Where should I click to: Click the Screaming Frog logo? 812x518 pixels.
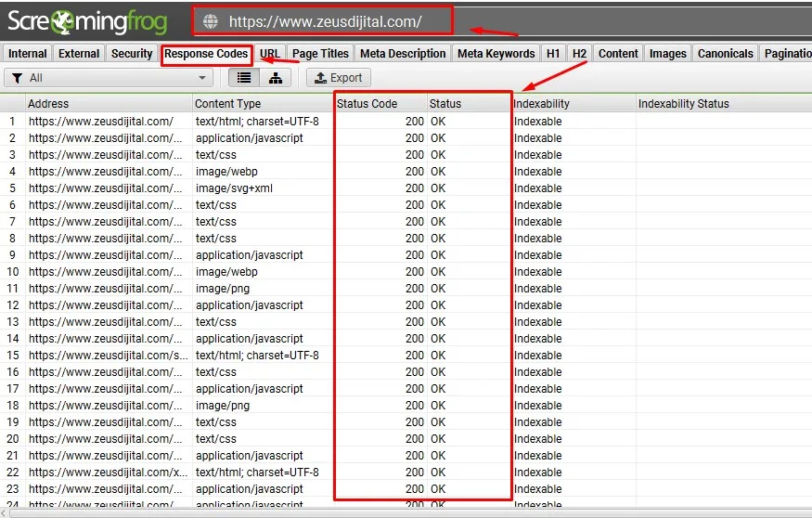87,21
